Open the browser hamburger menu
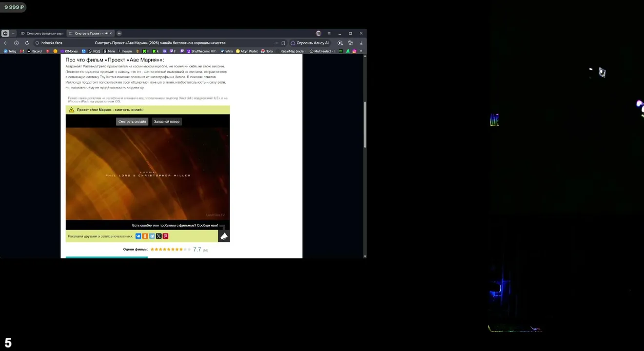Screen dimensions: 644x351 pyautogui.click(x=329, y=33)
